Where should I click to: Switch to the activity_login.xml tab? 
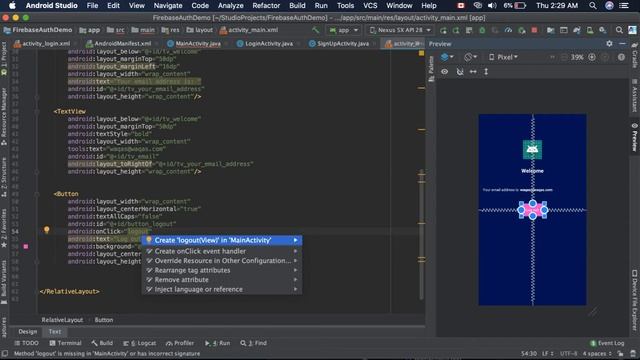click(x=42, y=44)
